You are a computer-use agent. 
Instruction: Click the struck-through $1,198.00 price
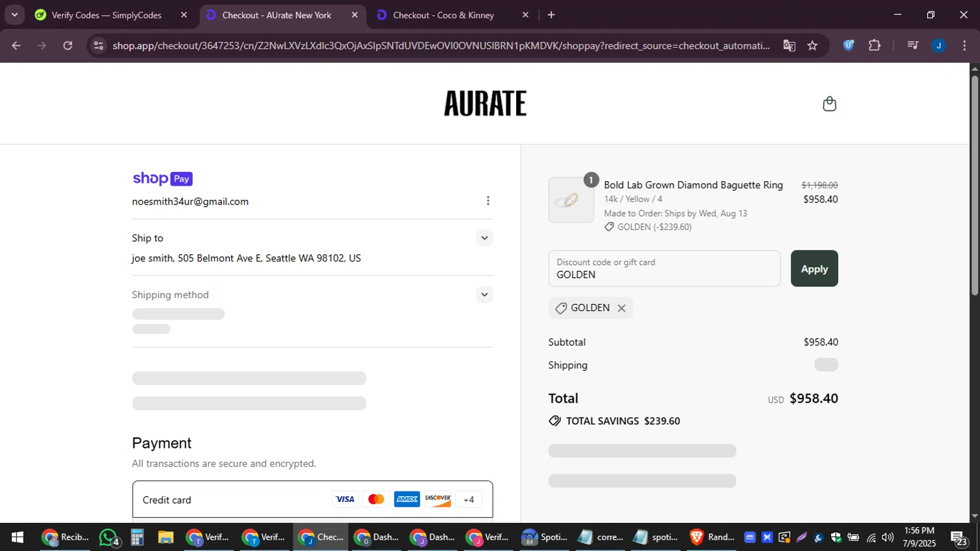(x=819, y=186)
